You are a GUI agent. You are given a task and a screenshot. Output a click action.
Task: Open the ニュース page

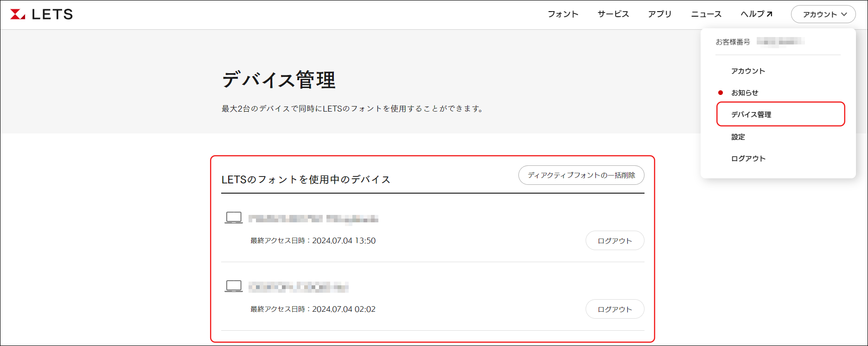(706, 14)
